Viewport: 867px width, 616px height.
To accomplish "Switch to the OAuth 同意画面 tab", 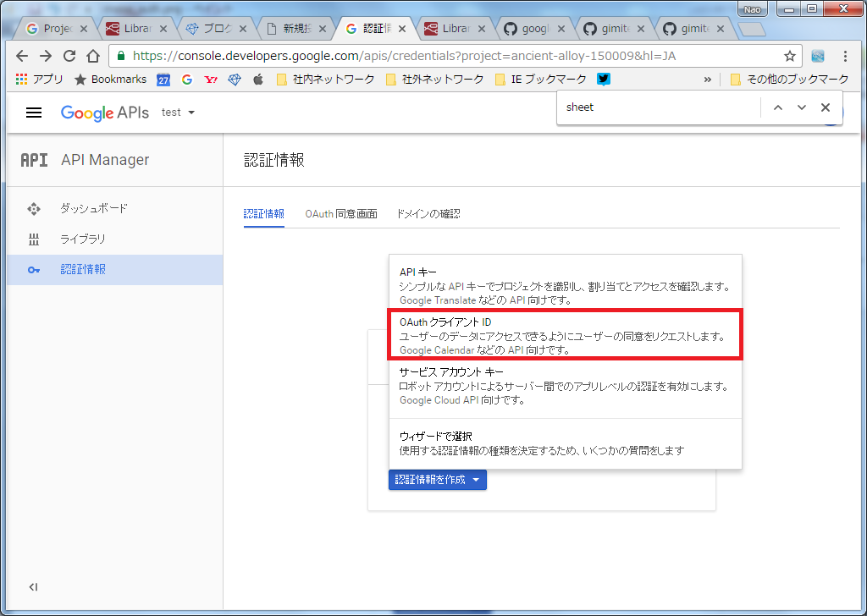I will coord(341,214).
